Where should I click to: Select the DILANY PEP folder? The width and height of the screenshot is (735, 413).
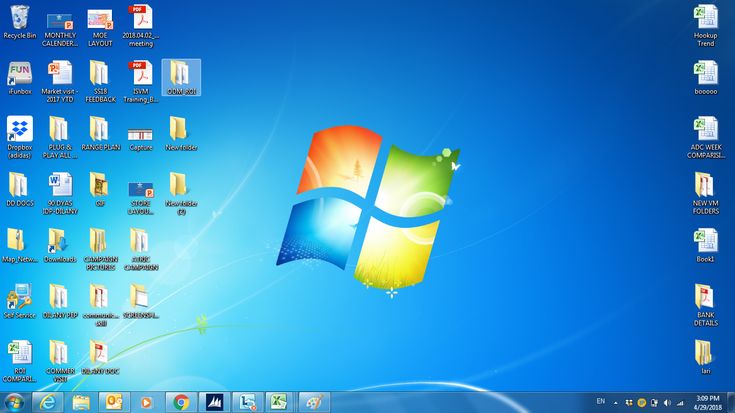click(x=60, y=301)
